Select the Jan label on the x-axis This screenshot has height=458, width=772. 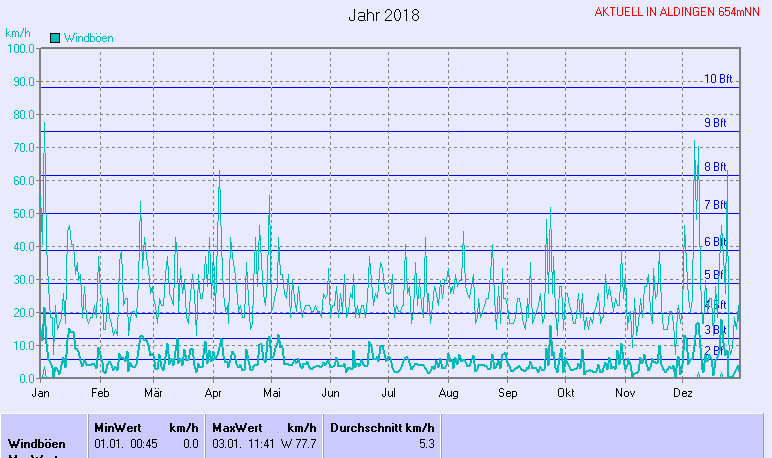click(x=41, y=394)
